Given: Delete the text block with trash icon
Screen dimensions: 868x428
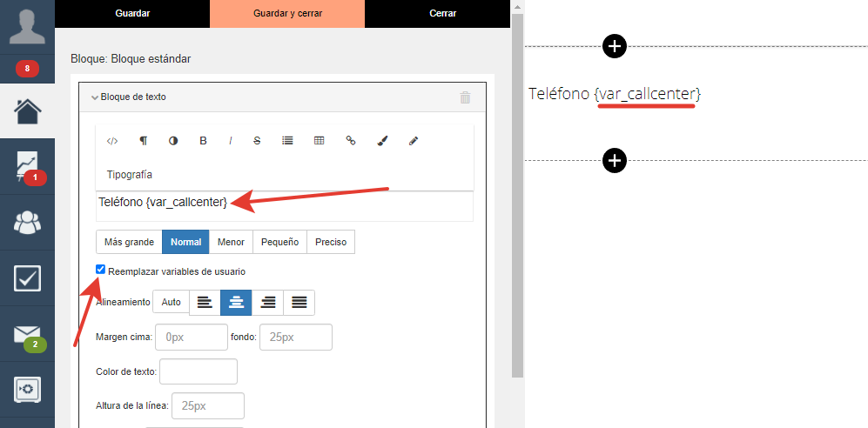Looking at the screenshot, I should pos(466,98).
